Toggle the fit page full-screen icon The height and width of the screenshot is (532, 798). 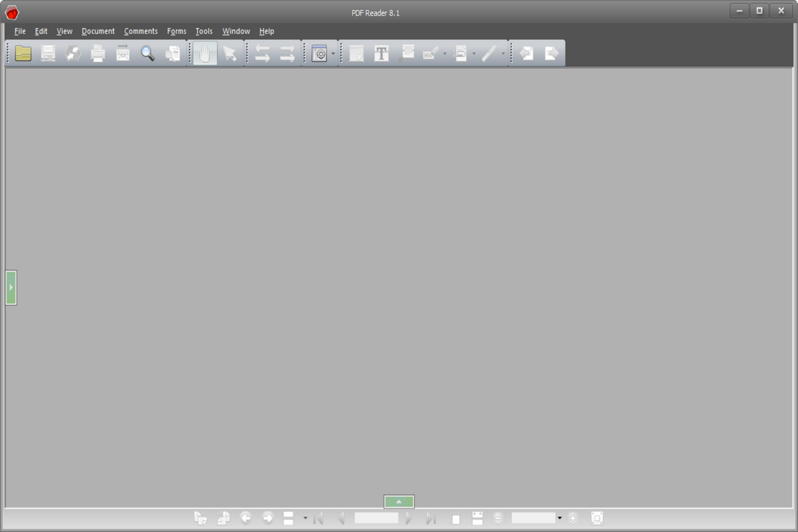point(597,519)
